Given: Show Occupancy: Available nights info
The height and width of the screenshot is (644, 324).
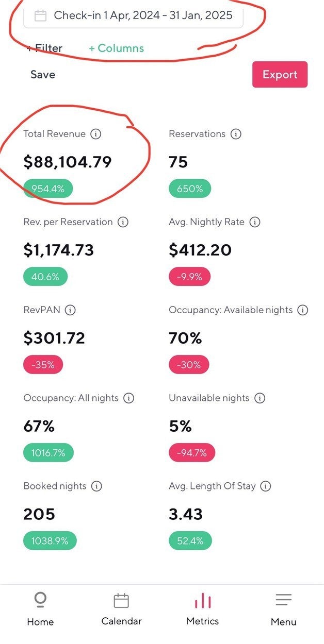Looking at the screenshot, I should [x=303, y=310].
